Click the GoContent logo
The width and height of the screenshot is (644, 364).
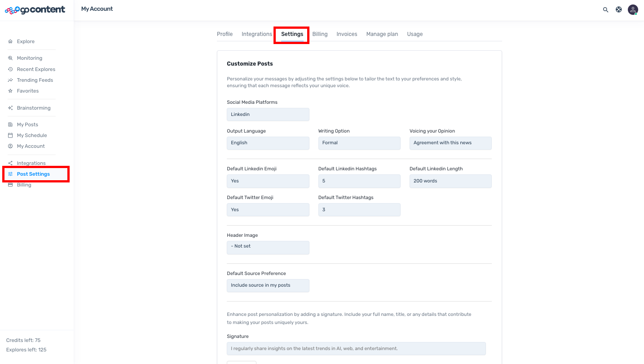(x=35, y=10)
